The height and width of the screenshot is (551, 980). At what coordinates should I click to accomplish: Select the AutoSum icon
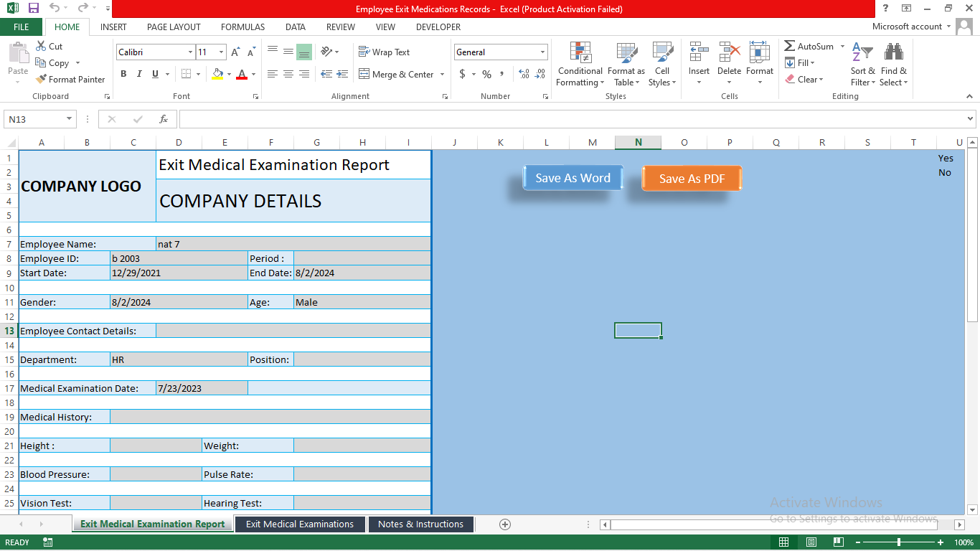click(809, 45)
